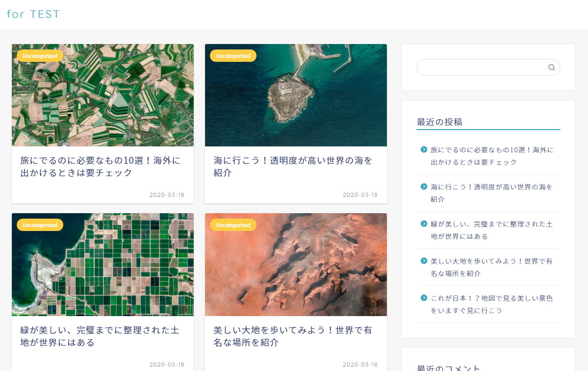
Task: Open green grid fields coastal thumbnail
Action: pos(103,265)
